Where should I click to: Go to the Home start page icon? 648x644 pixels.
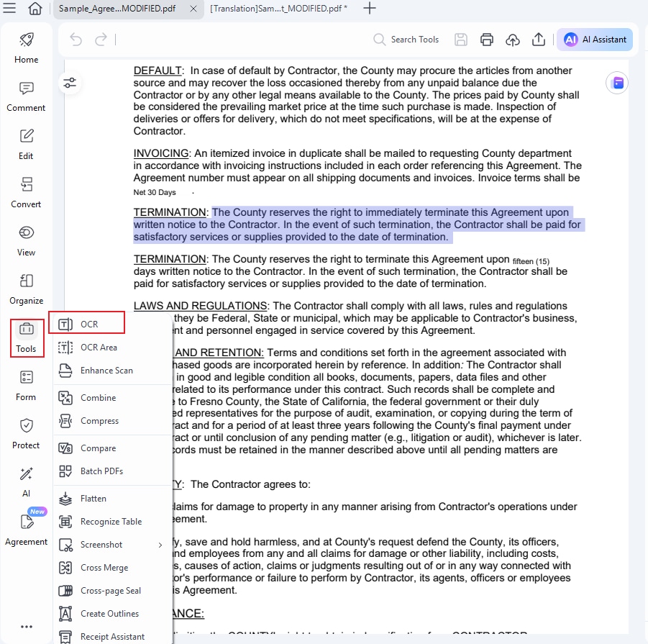tap(35, 8)
